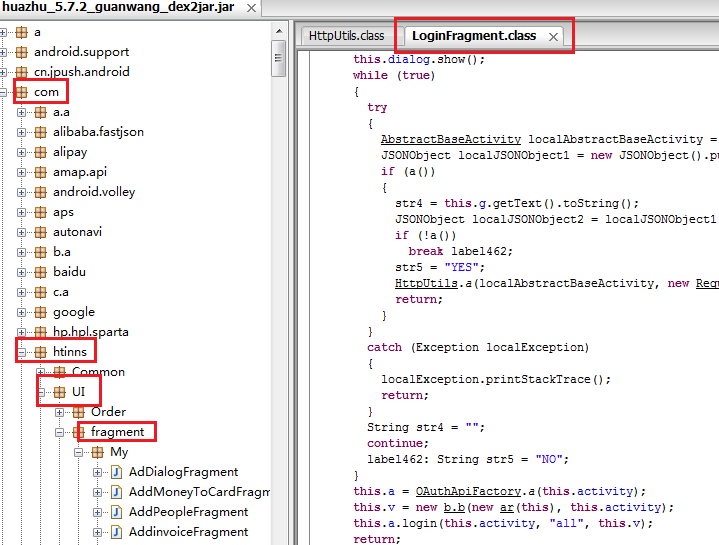Open the OAuthApiFactory class link
719x545 pixels.
point(468,491)
